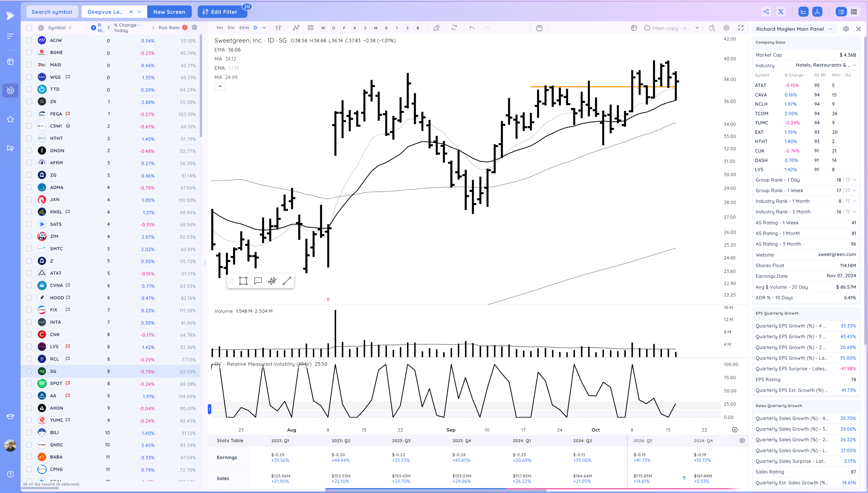The height and width of the screenshot is (493, 868).
Task: Tick the checkbox beside SG
Action: click(x=29, y=371)
